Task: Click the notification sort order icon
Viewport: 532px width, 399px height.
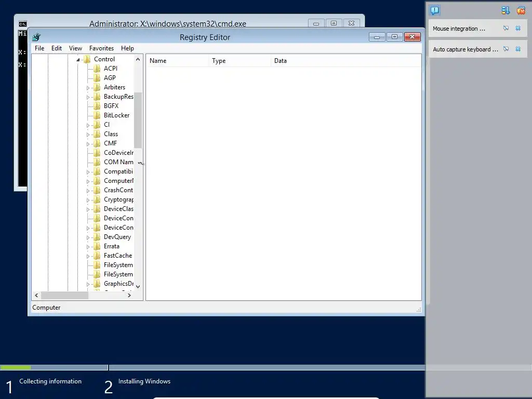Action: (x=506, y=10)
